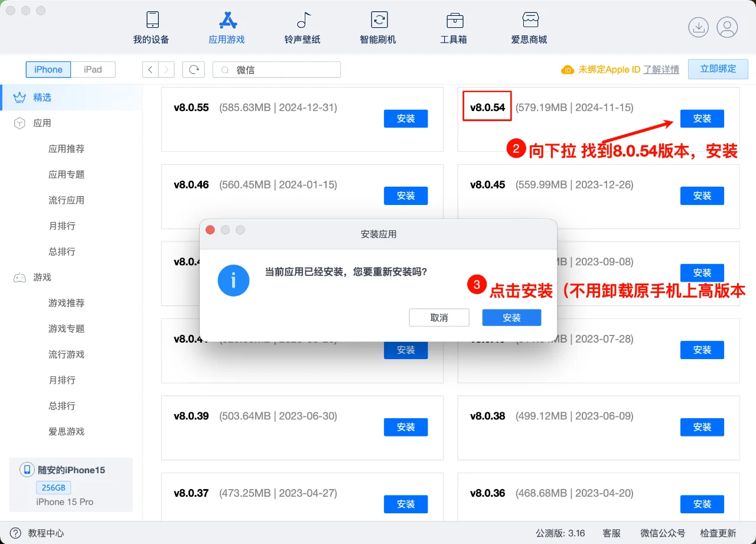Viewport: 756px width, 544px height.
Task: Switch to the iPad device view
Action: tap(94, 69)
